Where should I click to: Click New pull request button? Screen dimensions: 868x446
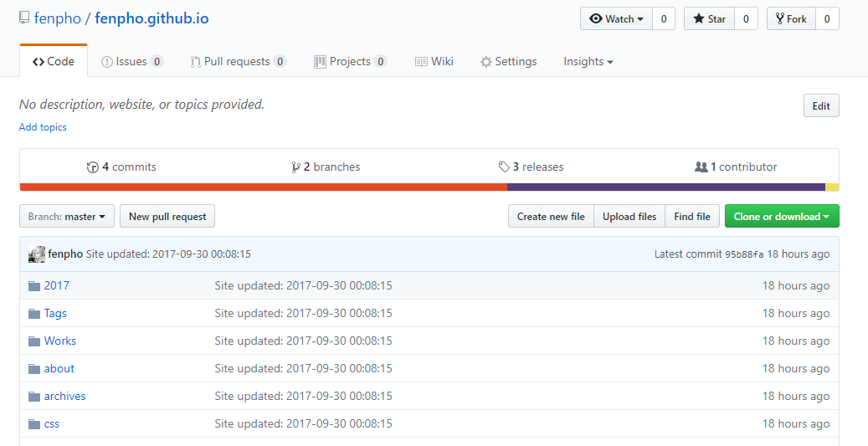click(167, 216)
